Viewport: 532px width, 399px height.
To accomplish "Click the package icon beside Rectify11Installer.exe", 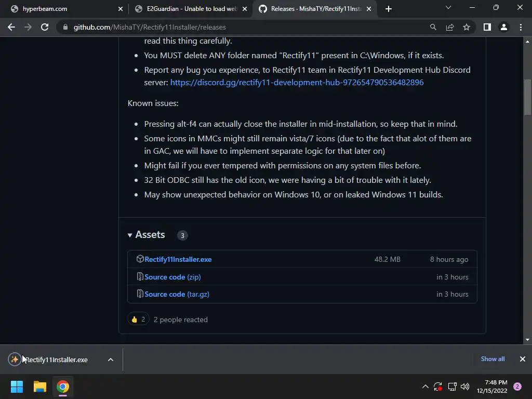I will (140, 259).
